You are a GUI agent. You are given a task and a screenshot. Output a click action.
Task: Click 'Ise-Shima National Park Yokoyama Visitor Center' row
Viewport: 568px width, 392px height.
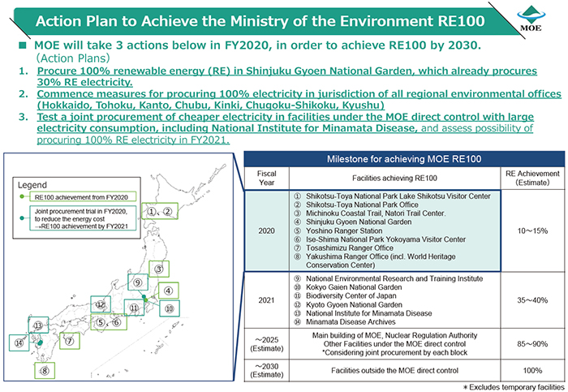point(380,239)
